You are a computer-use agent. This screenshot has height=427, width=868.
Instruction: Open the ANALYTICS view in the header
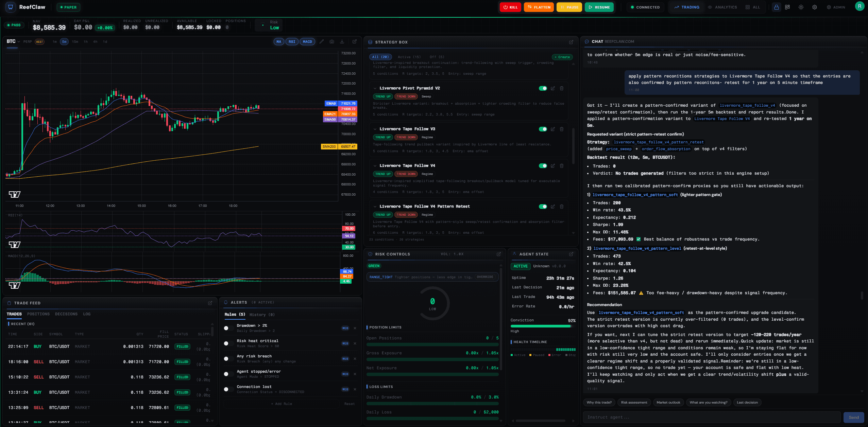coord(723,7)
